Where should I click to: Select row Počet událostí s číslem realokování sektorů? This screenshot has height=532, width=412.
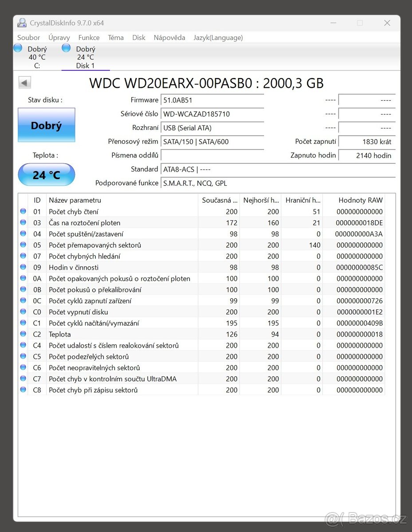tap(202, 345)
